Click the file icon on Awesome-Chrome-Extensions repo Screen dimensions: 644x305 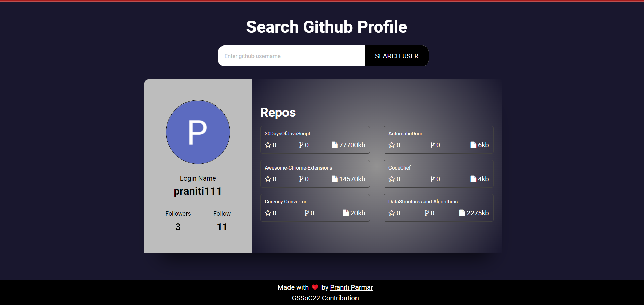334,179
